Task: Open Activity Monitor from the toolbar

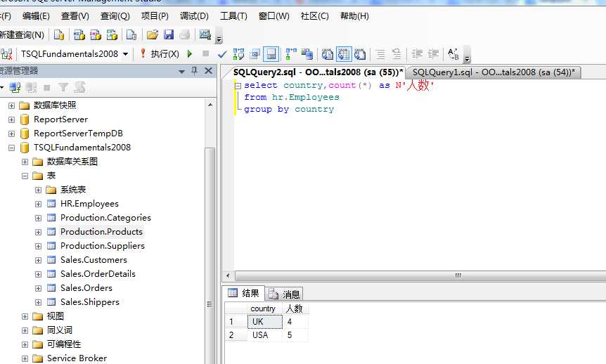Action: [205, 34]
